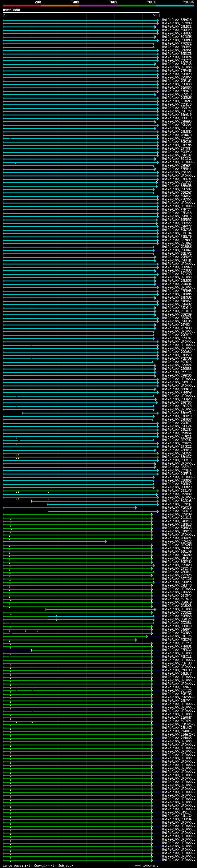Viewport: 197px width, 868px height.
Task: Click the AV550858 query name
Action: [11, 10]
